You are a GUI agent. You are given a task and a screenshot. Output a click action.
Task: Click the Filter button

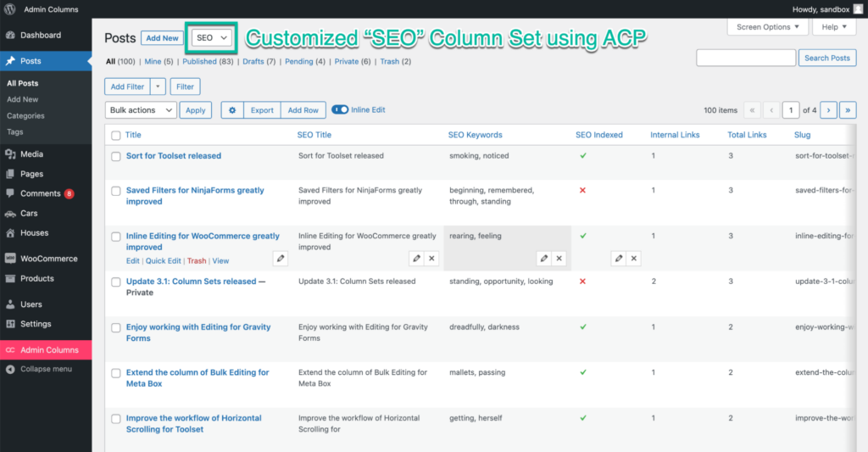pos(185,86)
